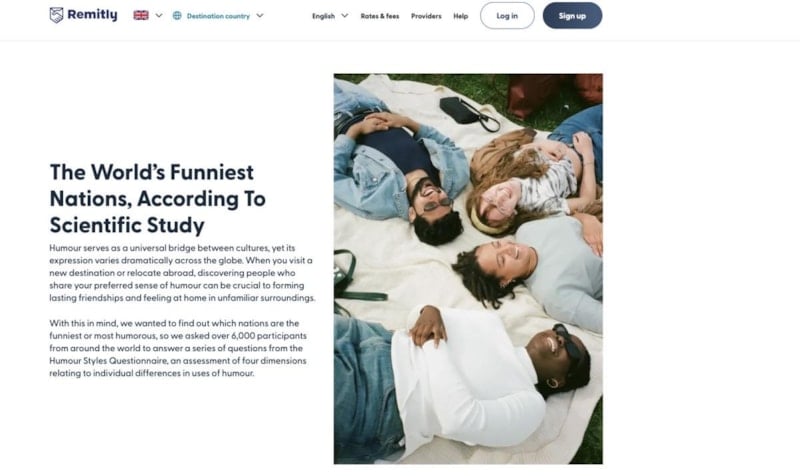
Task: Click the friends laughing on blanket photo
Action: point(468,269)
